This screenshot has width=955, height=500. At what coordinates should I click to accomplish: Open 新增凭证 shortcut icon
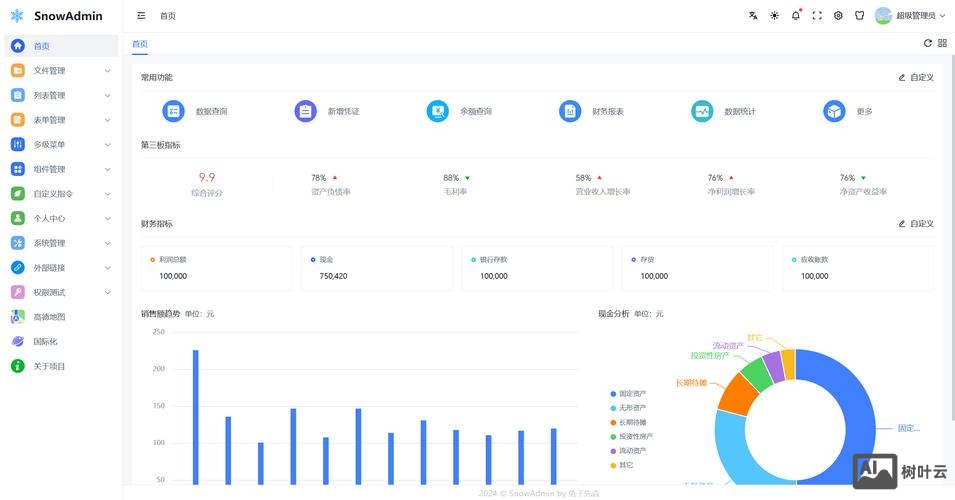[x=306, y=111]
